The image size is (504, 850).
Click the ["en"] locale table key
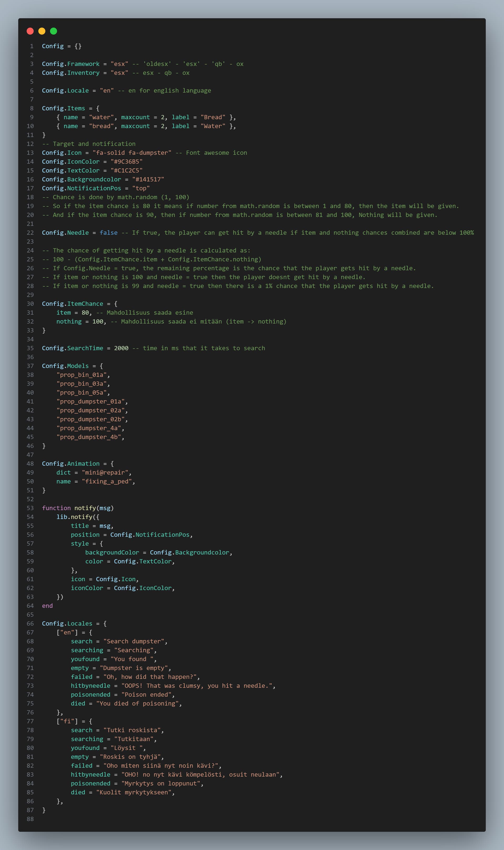[x=67, y=632]
